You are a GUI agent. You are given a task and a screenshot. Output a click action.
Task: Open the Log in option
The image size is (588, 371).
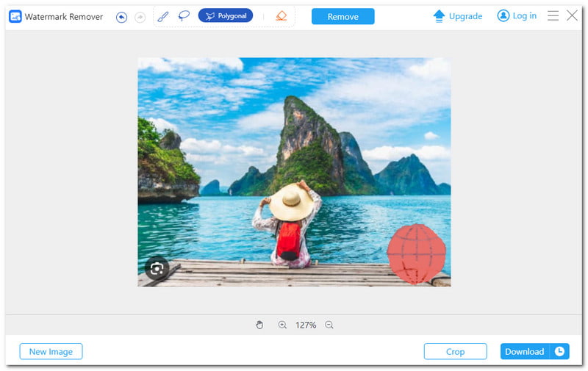pos(517,15)
